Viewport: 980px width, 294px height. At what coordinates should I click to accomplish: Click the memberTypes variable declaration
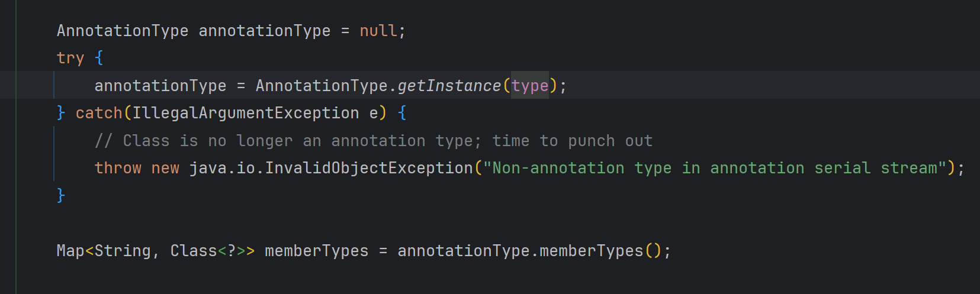pos(316,251)
